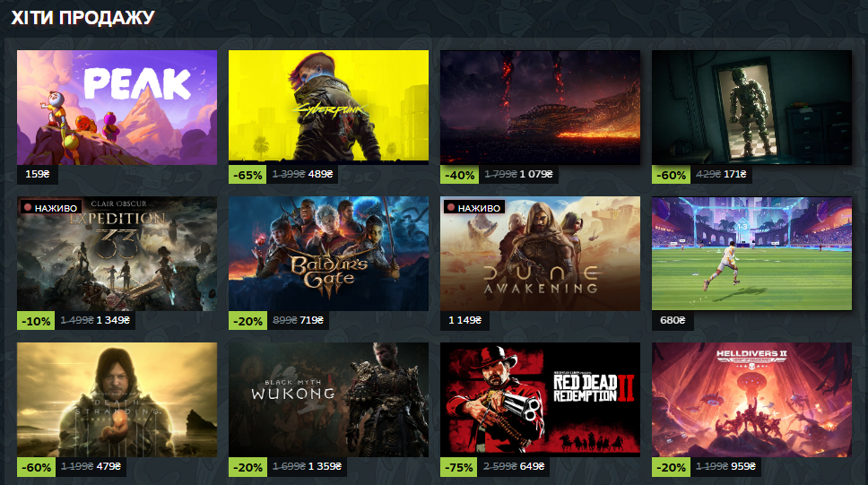The height and width of the screenshot is (485, 868).
Task: Open Red Dead Redemption II capsule
Action: [541, 400]
